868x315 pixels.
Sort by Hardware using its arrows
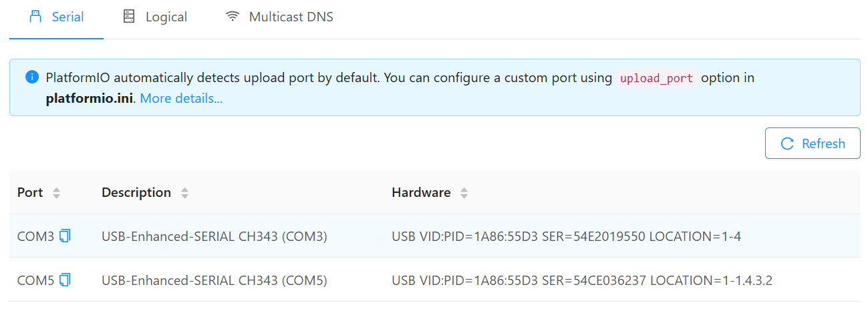tap(464, 193)
